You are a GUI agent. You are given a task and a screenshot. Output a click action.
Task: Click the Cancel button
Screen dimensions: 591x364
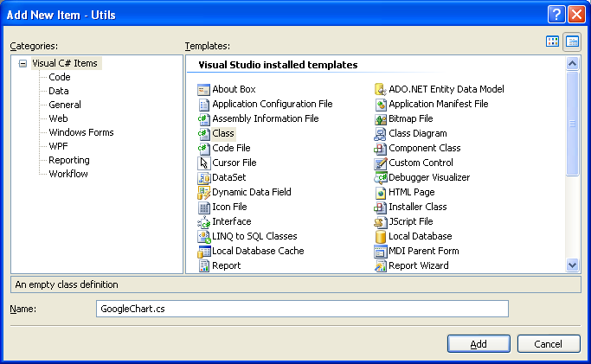pos(549,343)
